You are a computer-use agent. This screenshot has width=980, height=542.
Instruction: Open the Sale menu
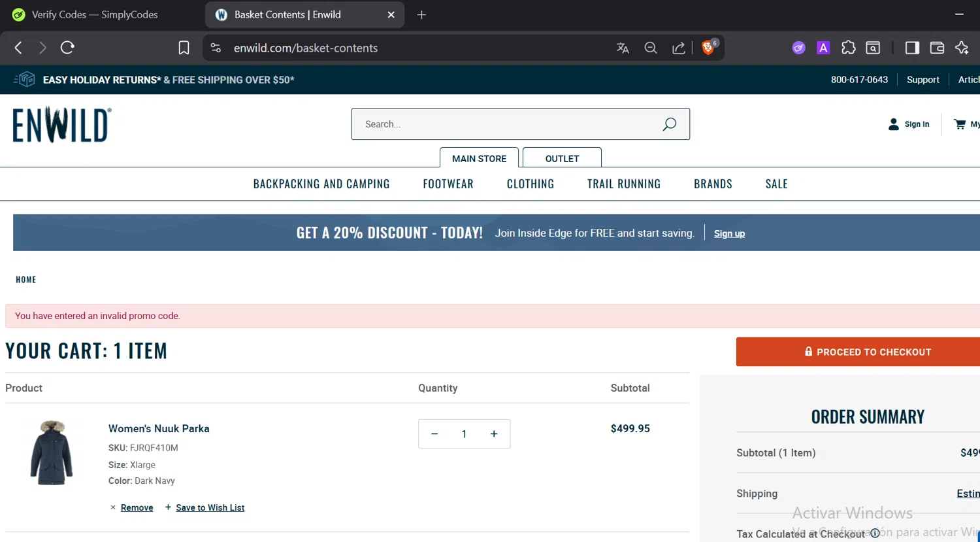[x=776, y=184]
